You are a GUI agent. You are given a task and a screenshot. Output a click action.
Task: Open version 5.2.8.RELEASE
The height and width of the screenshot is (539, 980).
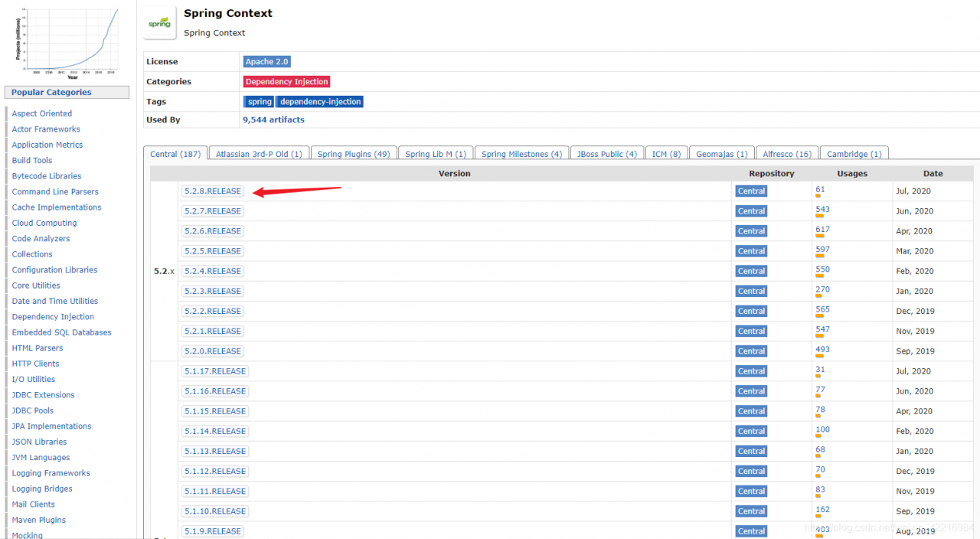click(213, 191)
